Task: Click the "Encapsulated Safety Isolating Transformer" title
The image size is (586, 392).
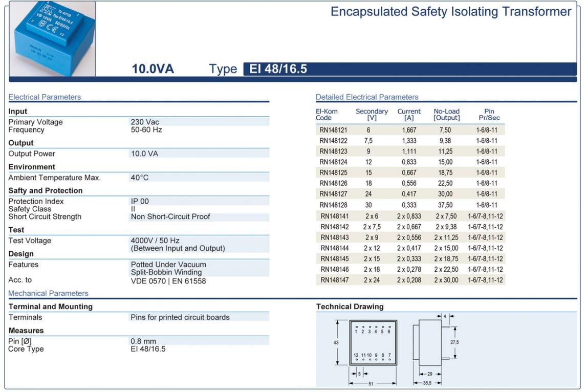Action: pos(450,12)
